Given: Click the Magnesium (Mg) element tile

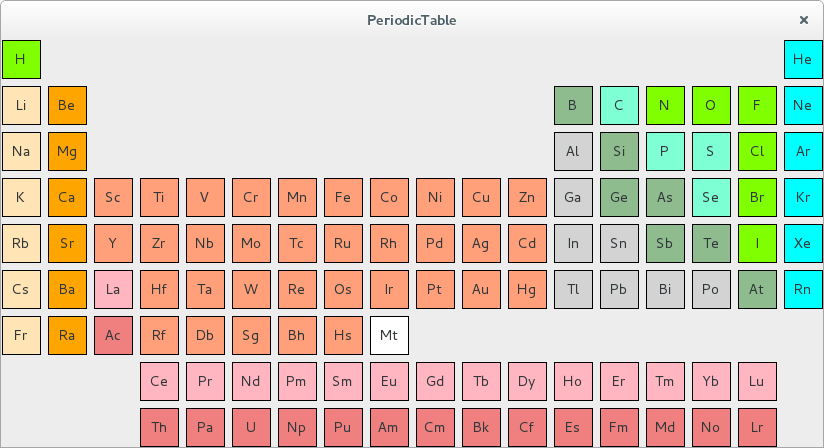Looking at the screenshot, I should click(x=67, y=151).
